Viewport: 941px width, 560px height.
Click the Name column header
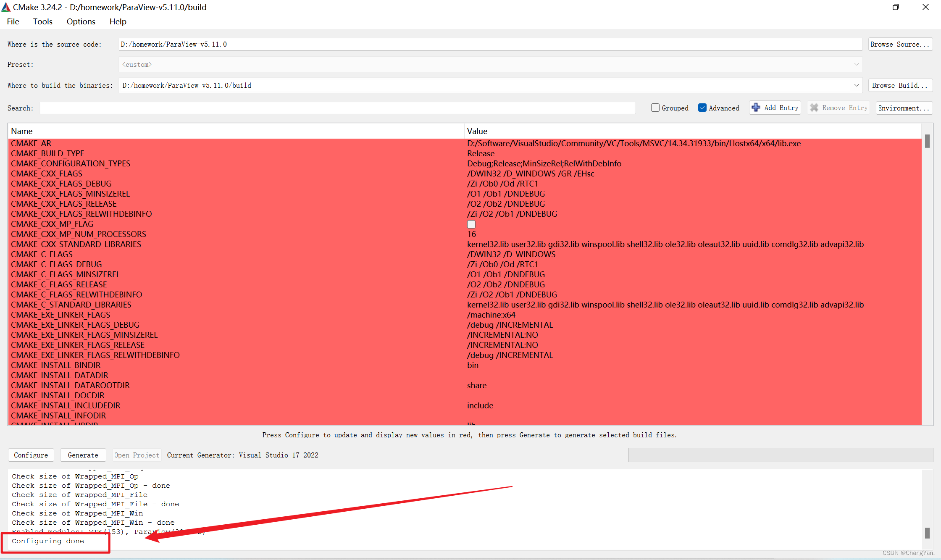236,131
